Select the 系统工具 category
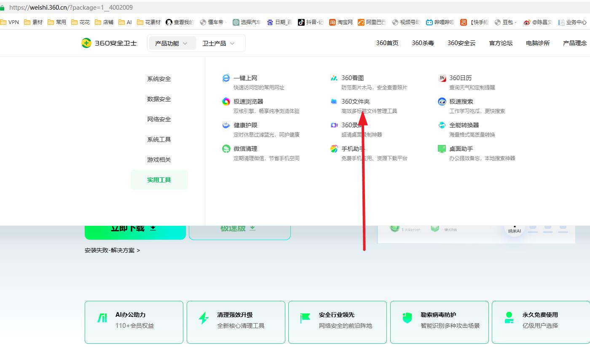The width and height of the screenshot is (590, 364). point(159,139)
